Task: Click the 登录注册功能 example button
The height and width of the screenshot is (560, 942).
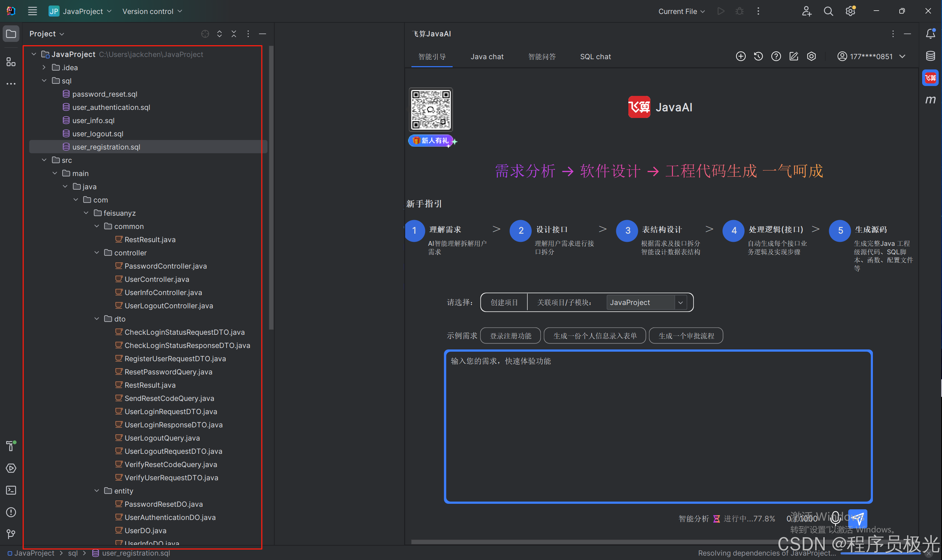Action: click(x=510, y=336)
